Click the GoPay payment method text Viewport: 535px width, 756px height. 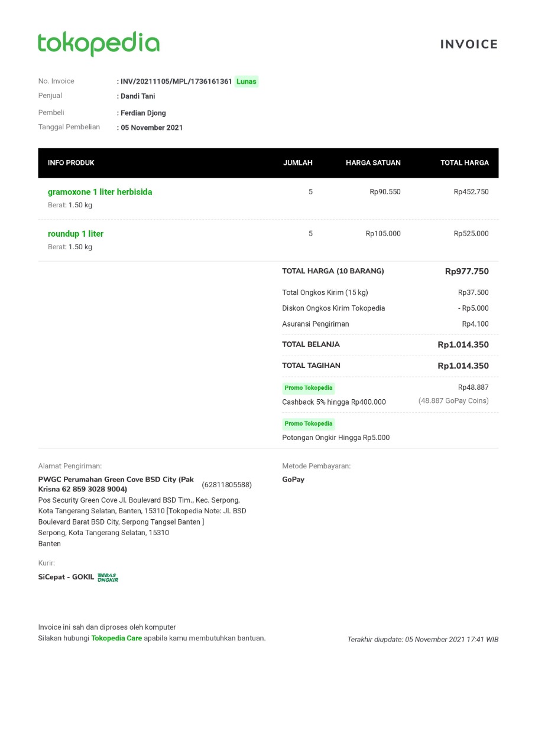[293, 480]
